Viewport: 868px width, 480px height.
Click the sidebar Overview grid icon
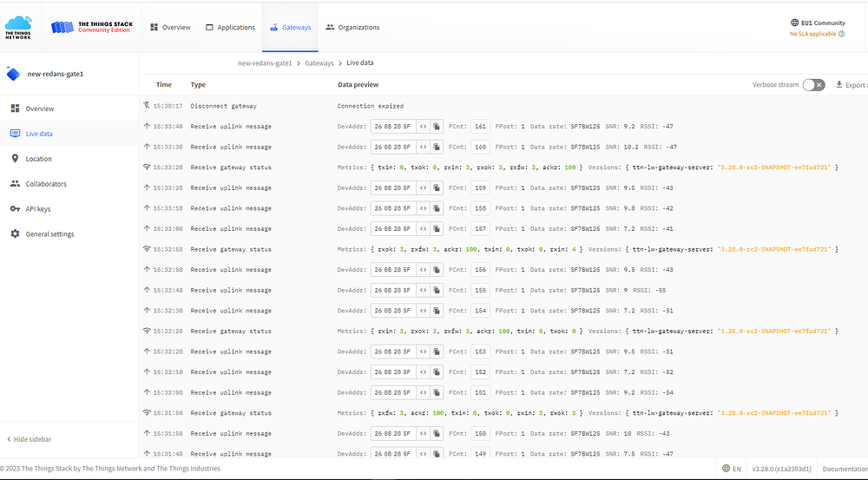(15, 108)
